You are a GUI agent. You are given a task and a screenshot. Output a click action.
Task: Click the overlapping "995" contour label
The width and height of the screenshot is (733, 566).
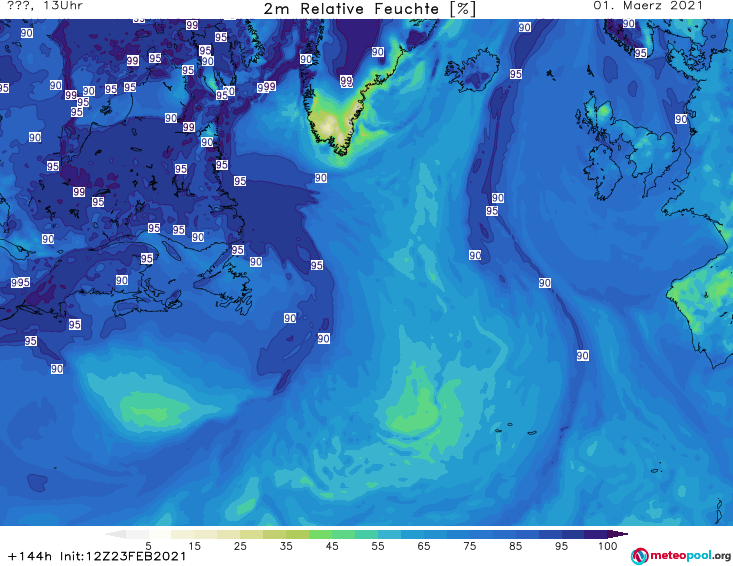pyautogui.click(x=21, y=282)
